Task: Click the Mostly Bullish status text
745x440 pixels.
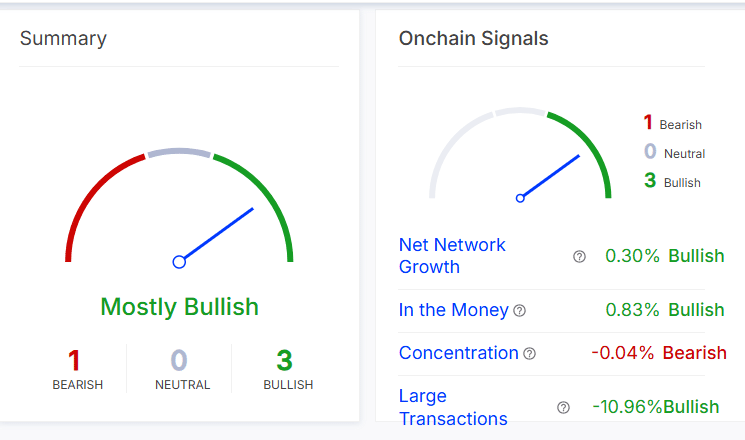Action: pyautogui.click(x=180, y=307)
